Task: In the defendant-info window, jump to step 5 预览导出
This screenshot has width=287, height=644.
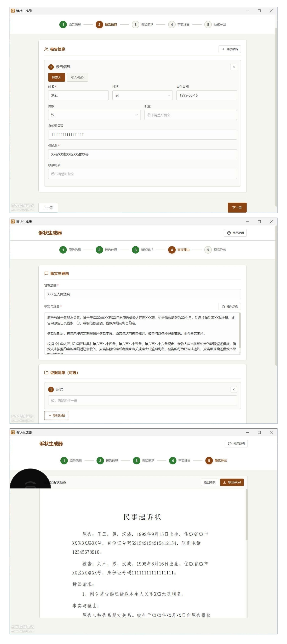Action: (215, 25)
